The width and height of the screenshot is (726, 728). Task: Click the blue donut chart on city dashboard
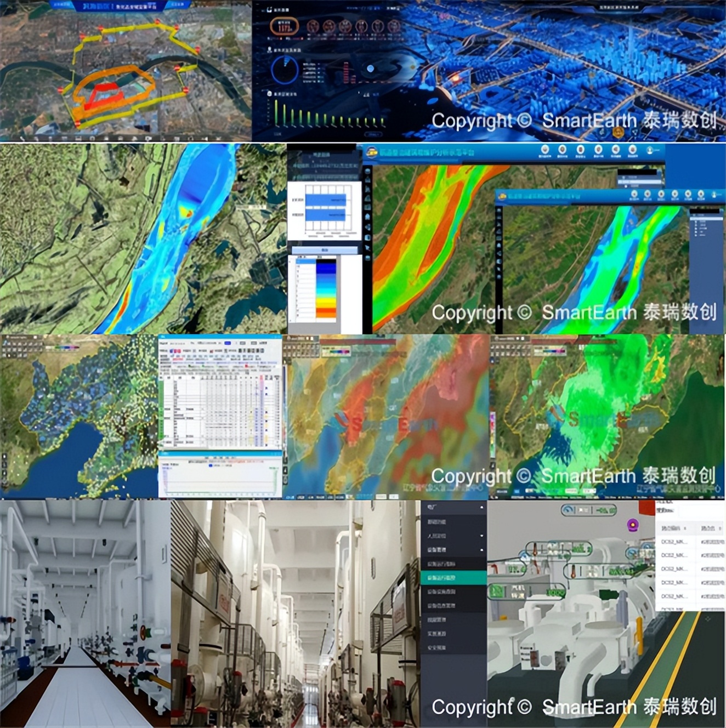285,70
